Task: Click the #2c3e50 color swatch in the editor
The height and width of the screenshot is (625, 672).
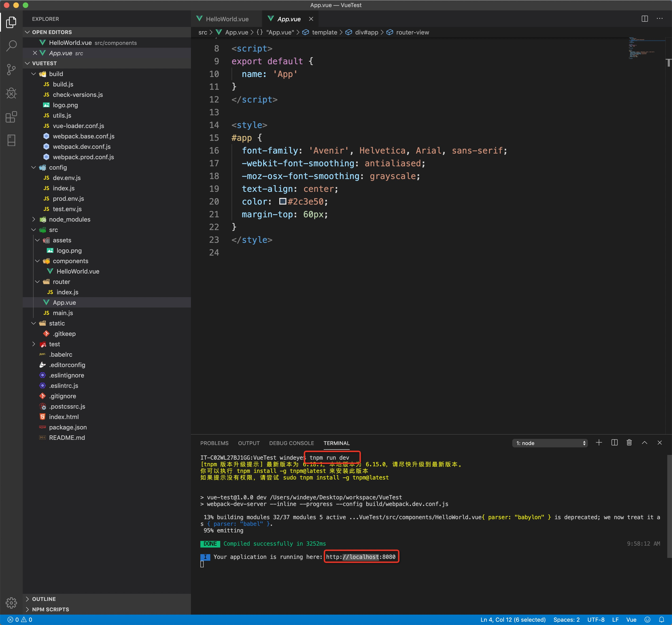Action: click(x=283, y=201)
